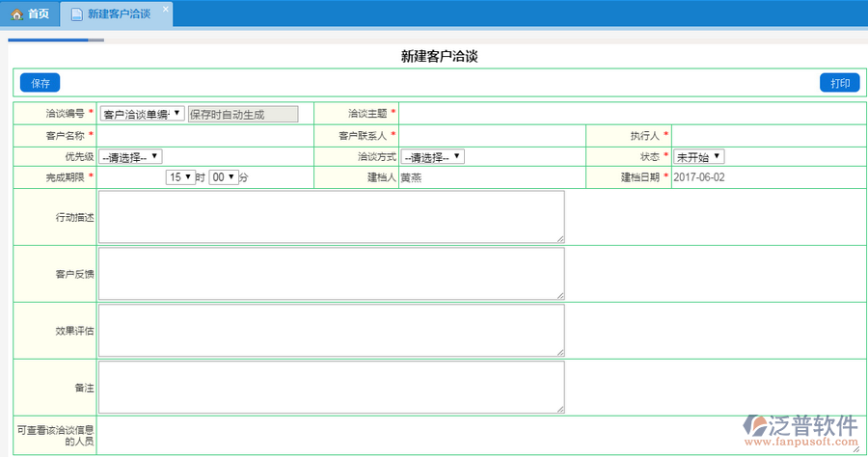Click into the 客户反馈 text area
Screen dimensions: 868x457
click(331, 274)
